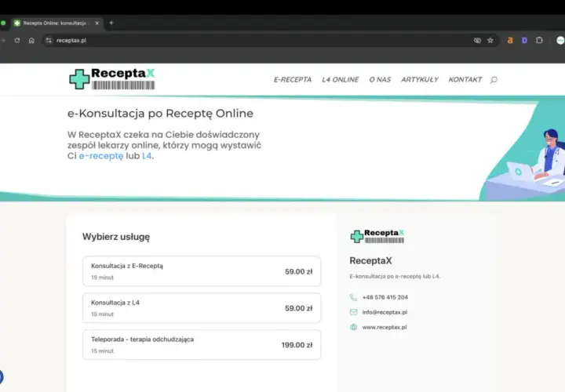Select Teleporada - terapia odchudzająca service

coord(202,345)
